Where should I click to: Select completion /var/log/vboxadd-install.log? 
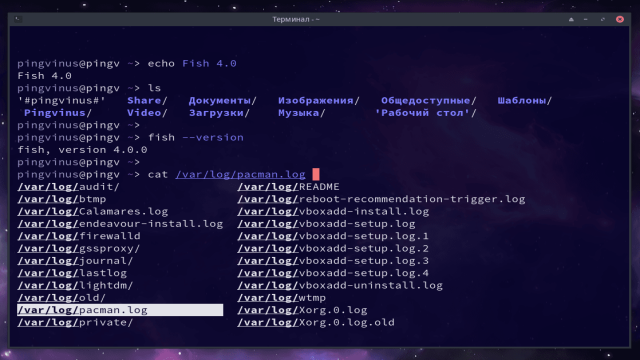tap(333, 211)
